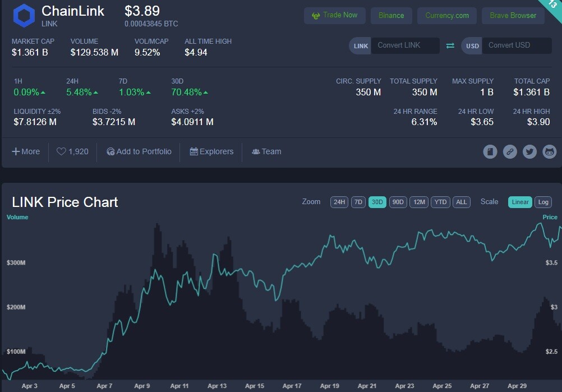Open the whitepaper document icon

[x=490, y=151]
